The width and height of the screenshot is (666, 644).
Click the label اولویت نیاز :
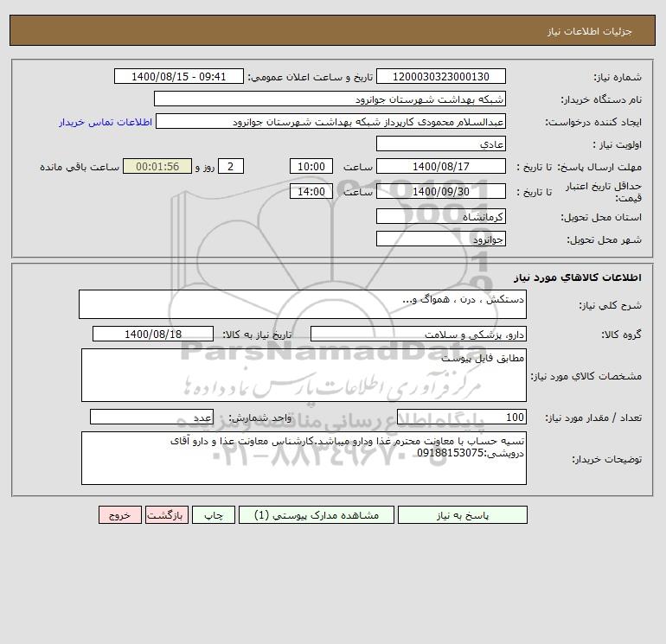click(x=618, y=144)
